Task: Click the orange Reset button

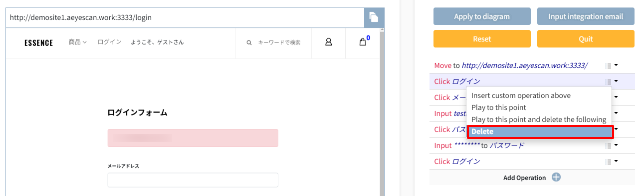Action: [482, 39]
